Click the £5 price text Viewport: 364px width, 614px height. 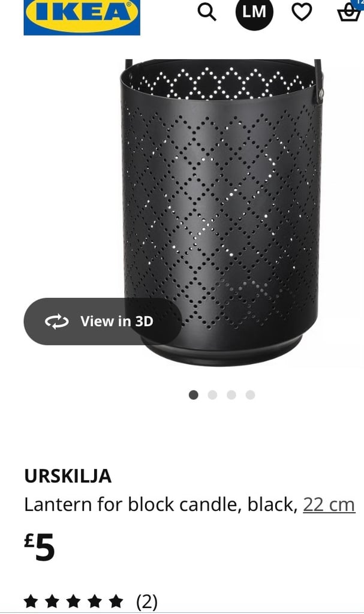pyautogui.click(x=39, y=547)
